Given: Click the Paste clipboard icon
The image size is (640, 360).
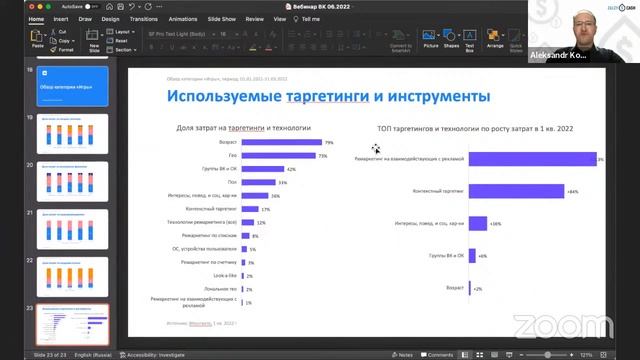Looking at the screenshot, I should pyautogui.click(x=36, y=36).
